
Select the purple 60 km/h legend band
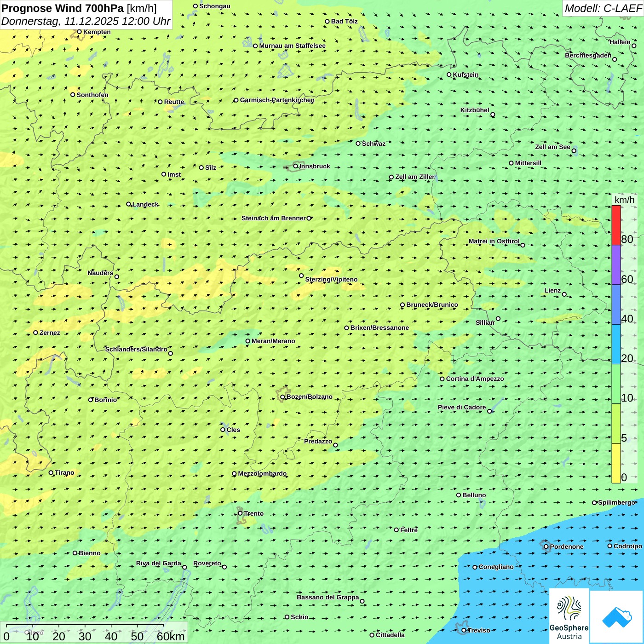616,265
